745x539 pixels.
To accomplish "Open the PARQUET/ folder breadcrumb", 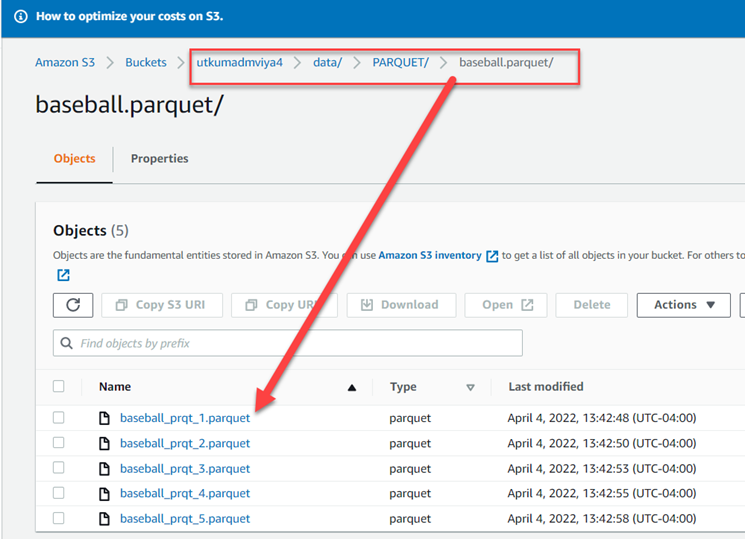I will tap(401, 62).
